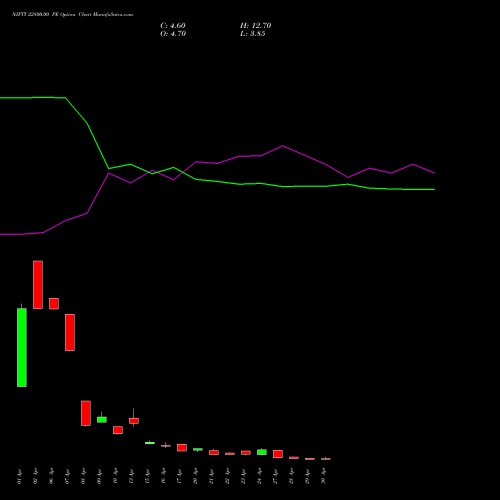This screenshot has height=500, width=500.
Task: Click the 09 Apr date label
Action: click(99, 476)
